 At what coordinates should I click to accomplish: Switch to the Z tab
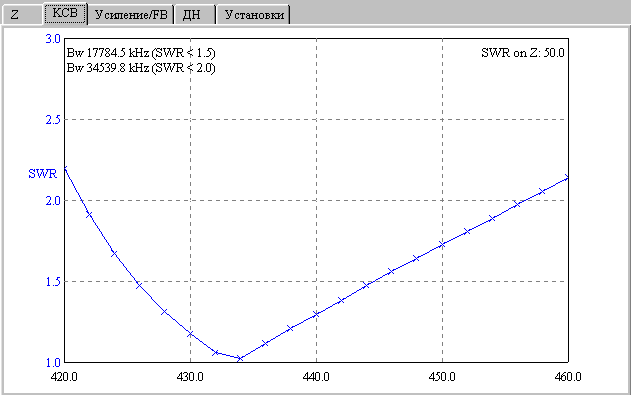22,15
